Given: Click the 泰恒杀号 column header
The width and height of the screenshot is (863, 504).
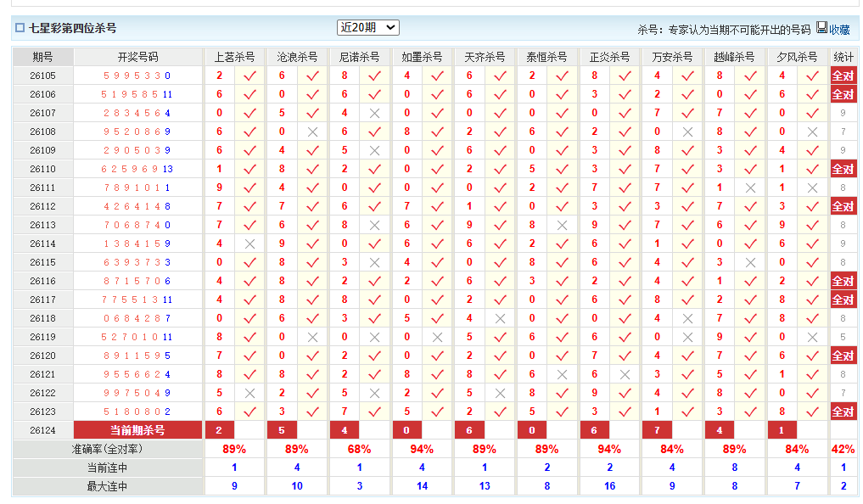Looking at the screenshot, I should click(547, 57).
